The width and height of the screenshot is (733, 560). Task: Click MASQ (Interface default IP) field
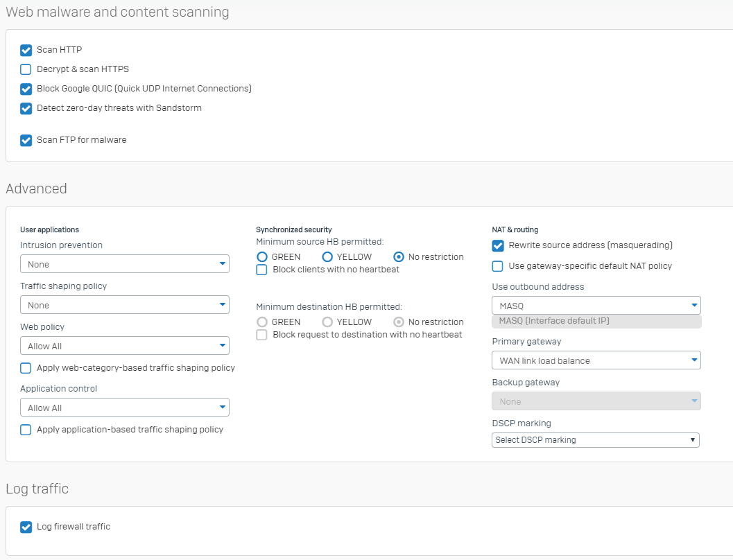click(596, 322)
